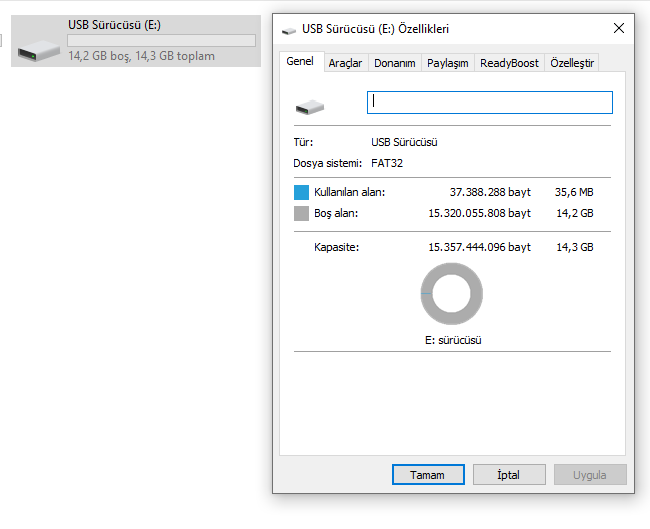Focus the drive name text field

click(490, 102)
